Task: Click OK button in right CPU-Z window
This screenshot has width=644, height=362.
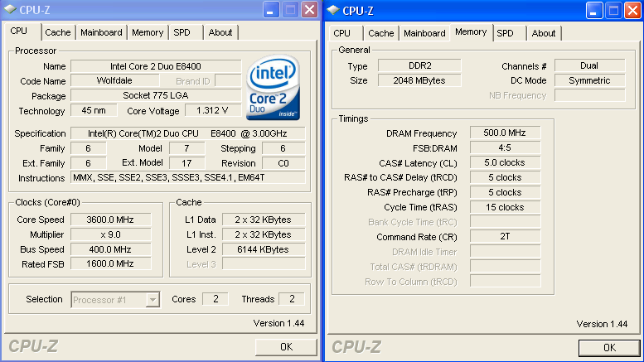Action: pos(609,348)
